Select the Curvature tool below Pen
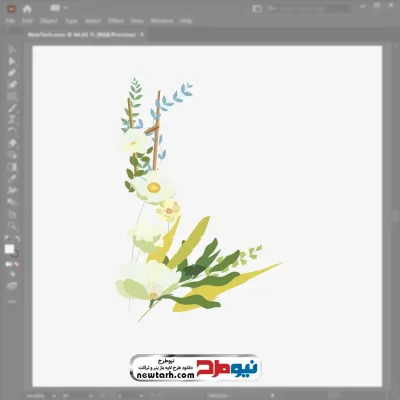 (x=12, y=85)
